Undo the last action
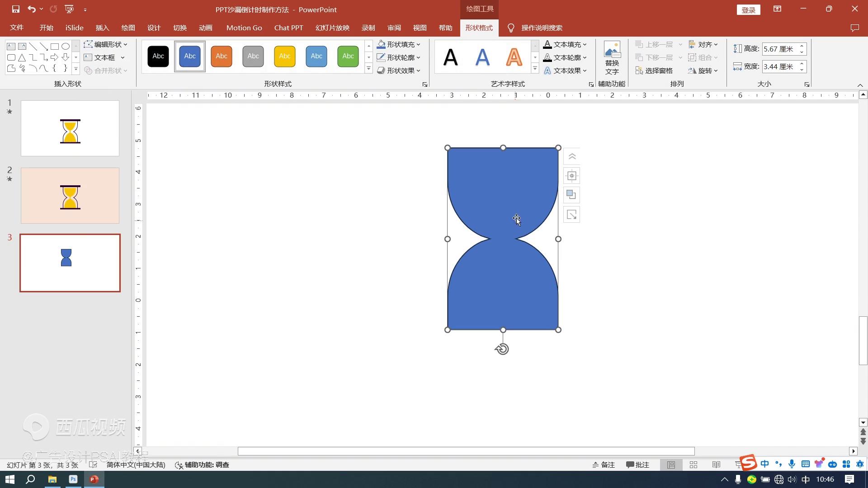This screenshot has width=868, height=488. pos(31,9)
